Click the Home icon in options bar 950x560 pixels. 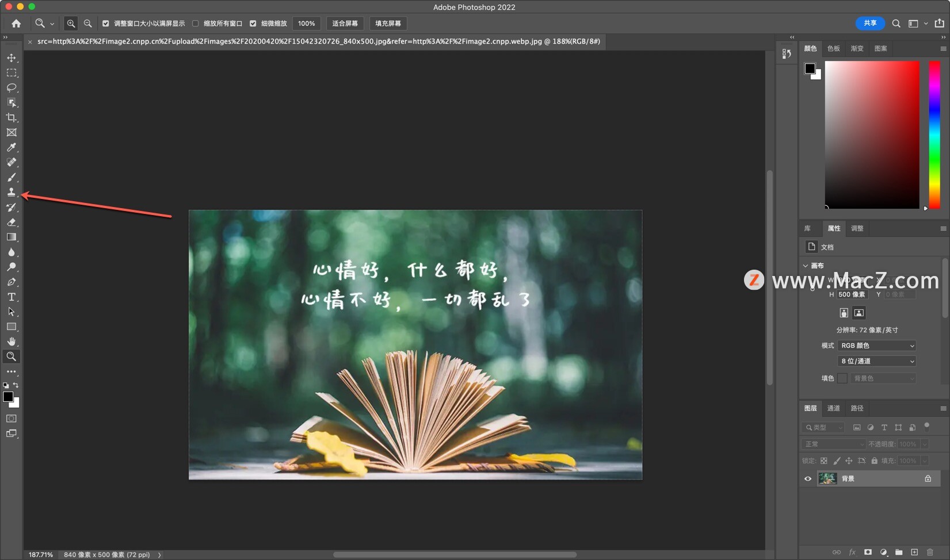coord(16,24)
